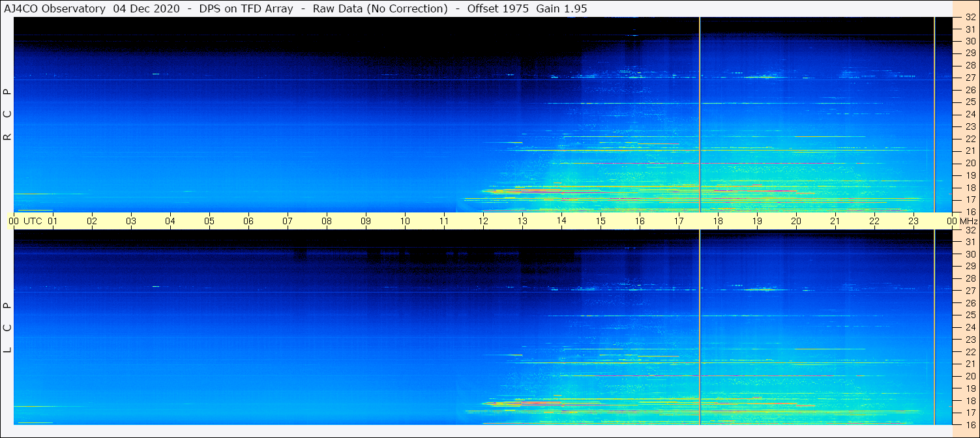Select the 15 hour mark on UTC axis

pyautogui.click(x=601, y=221)
